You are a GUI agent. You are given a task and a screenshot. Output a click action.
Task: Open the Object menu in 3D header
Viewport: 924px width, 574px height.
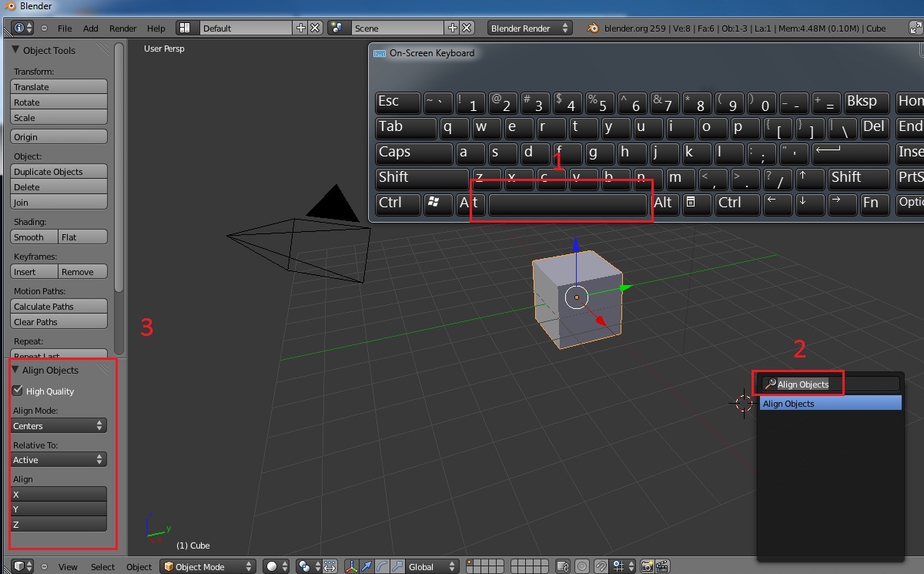pyautogui.click(x=139, y=566)
